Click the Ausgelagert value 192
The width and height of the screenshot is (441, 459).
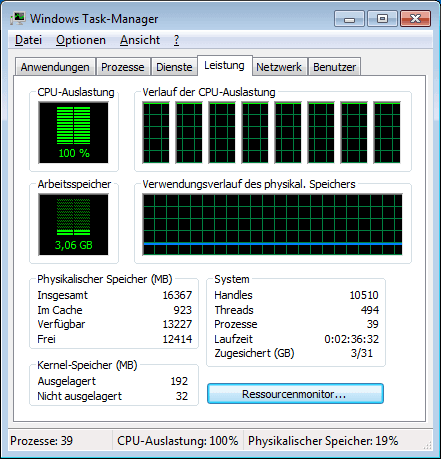[x=179, y=381]
